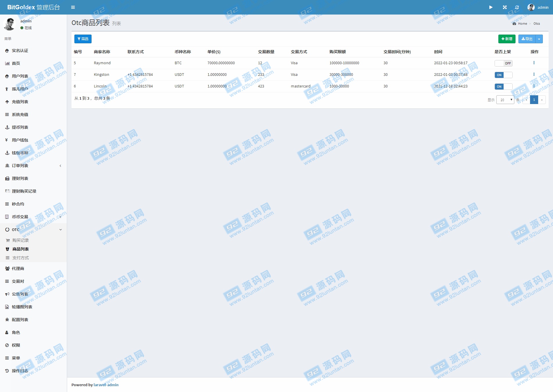This screenshot has width=553, height=392.
Task: Click the 轮播图列表 image icon
Action: pyautogui.click(x=7, y=307)
